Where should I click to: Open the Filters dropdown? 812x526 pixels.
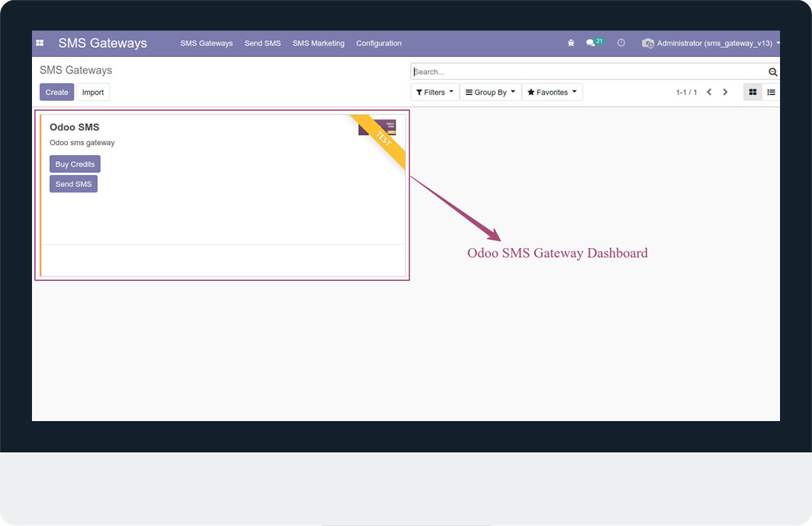coord(435,92)
